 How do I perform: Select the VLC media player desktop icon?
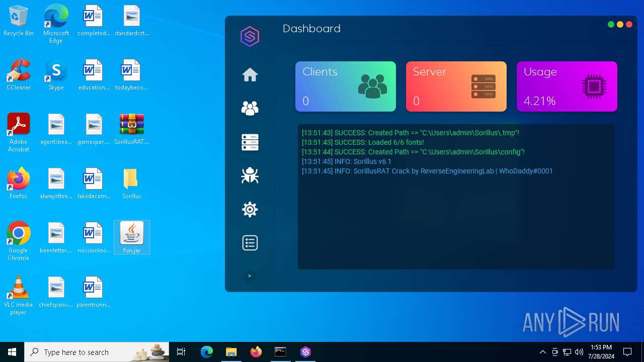click(19, 296)
